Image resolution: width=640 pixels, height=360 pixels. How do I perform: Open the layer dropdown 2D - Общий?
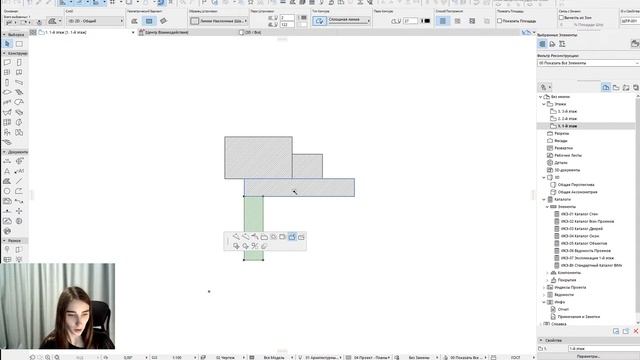click(x=95, y=21)
